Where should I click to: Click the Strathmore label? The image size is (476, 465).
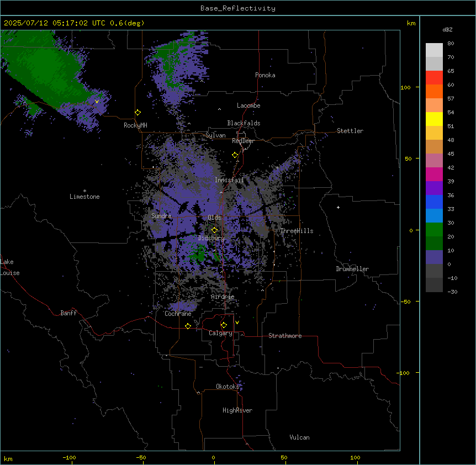[285, 336]
